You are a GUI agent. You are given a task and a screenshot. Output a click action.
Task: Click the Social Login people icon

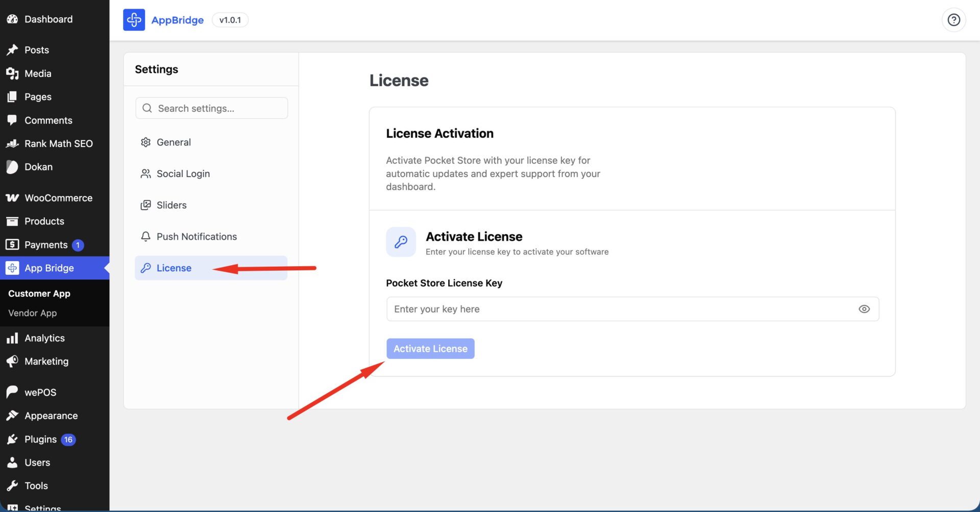145,174
